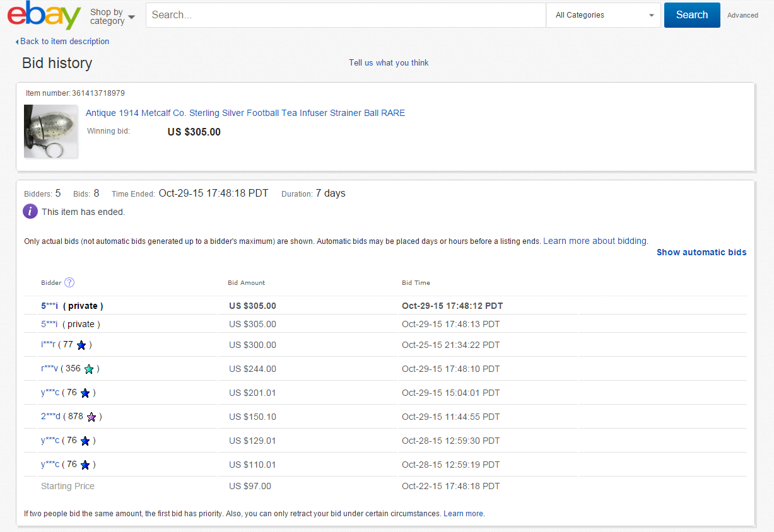Viewport: 774px width, 532px height.
Task: Click the blue star in the US $110.01 bid row
Action: click(x=85, y=465)
